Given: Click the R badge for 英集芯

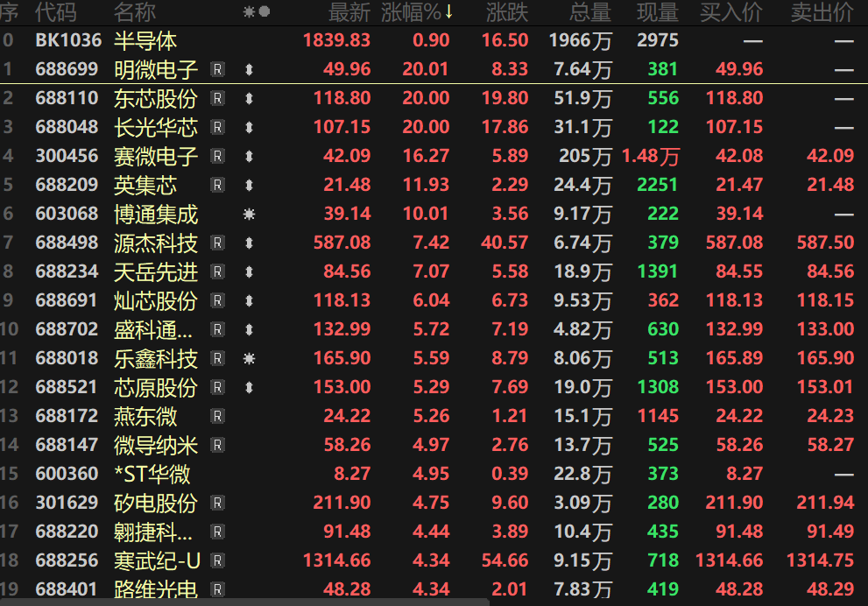Looking at the screenshot, I should tap(217, 185).
